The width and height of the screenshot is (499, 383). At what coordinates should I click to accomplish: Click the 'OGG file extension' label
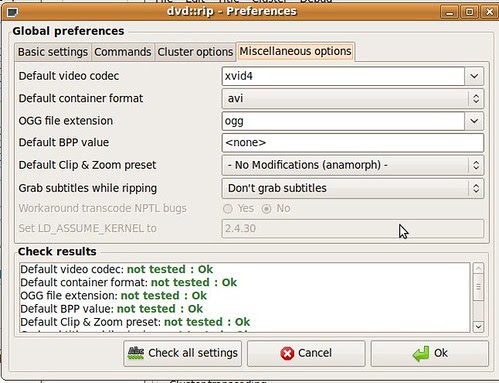66,121
